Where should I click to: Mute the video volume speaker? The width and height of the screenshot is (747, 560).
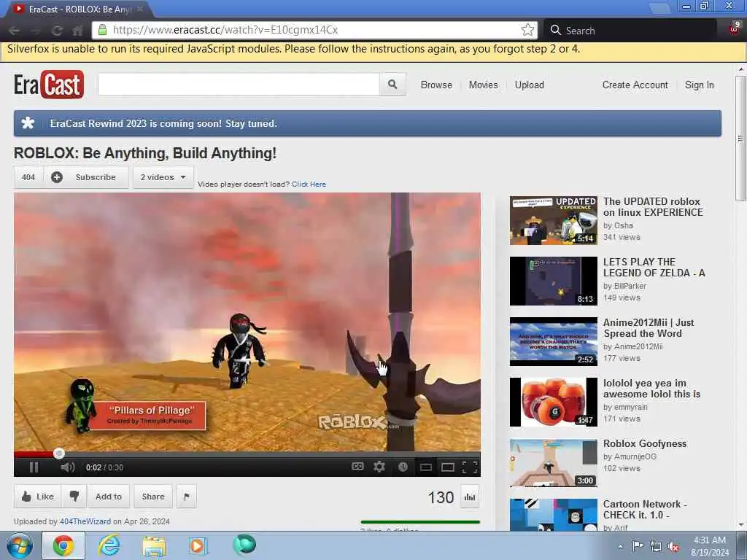68,467
